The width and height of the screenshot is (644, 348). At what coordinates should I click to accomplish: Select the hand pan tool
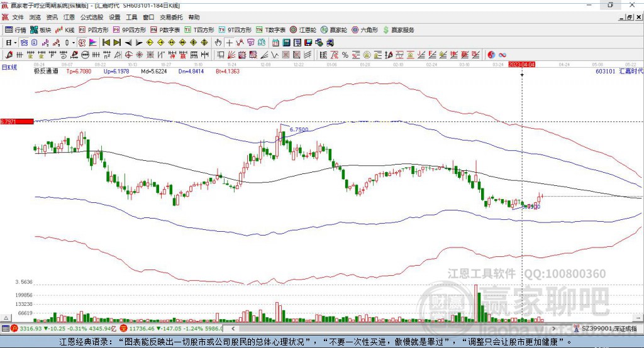[218, 42]
